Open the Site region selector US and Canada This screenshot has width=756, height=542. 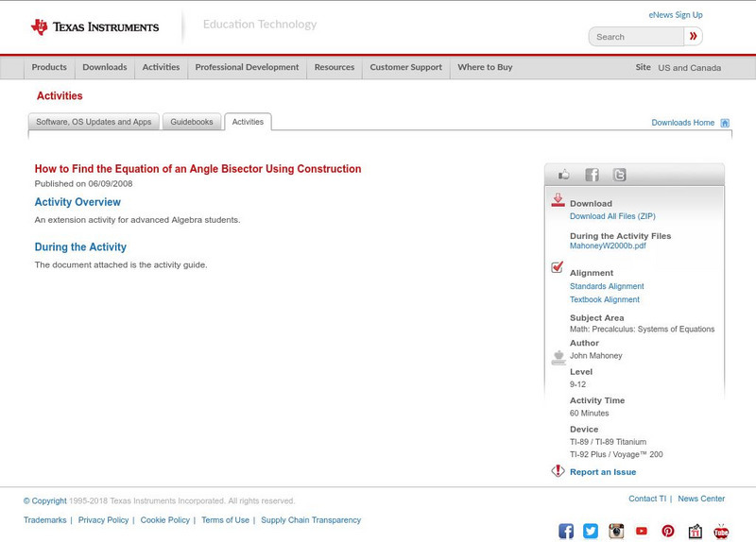pyautogui.click(x=689, y=68)
